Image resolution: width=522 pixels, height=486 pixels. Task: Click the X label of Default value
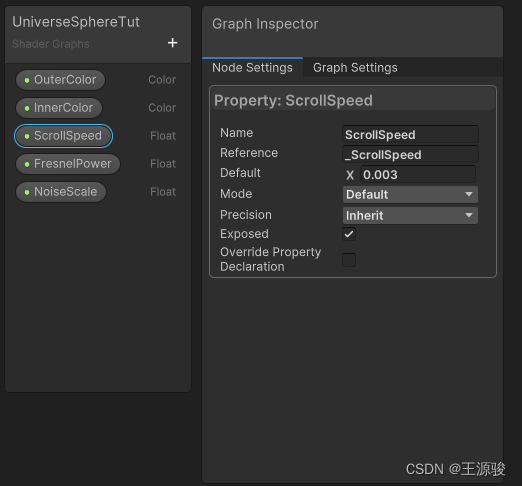350,175
